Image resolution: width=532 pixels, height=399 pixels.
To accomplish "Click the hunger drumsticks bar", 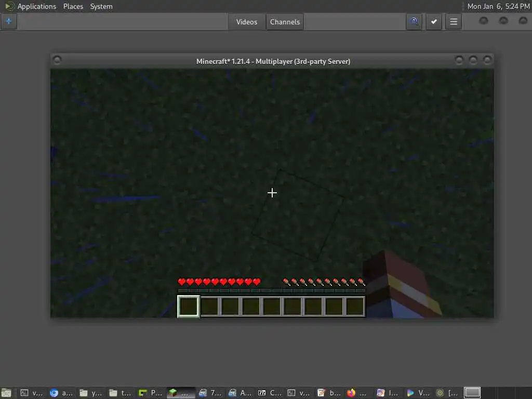I will [324, 282].
